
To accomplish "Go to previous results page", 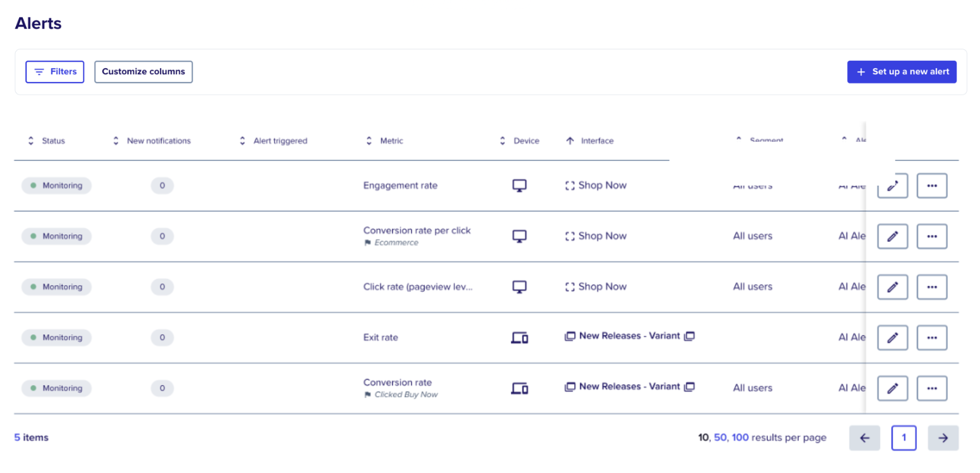I will [x=864, y=438].
